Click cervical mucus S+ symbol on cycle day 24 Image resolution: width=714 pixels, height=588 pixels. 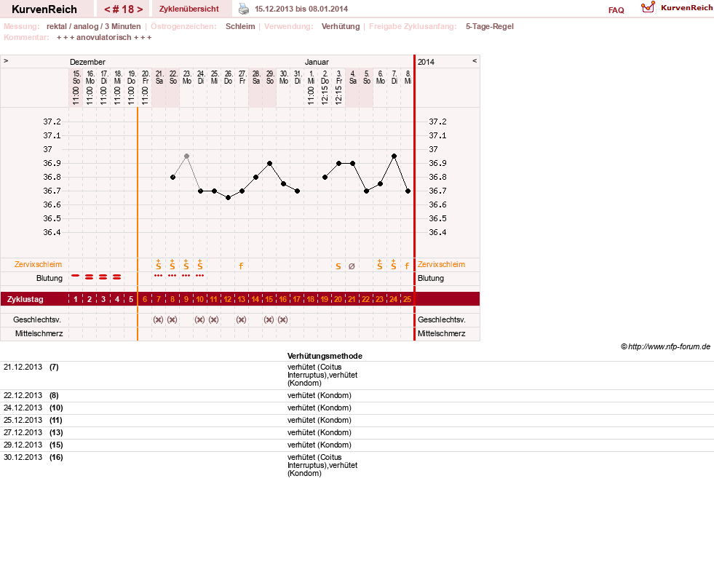pyautogui.click(x=394, y=265)
